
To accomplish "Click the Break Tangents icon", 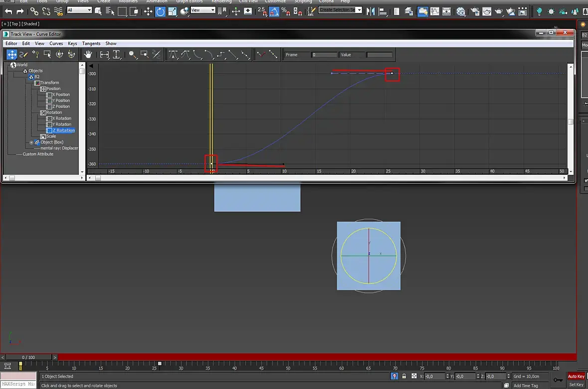I will [x=262, y=55].
